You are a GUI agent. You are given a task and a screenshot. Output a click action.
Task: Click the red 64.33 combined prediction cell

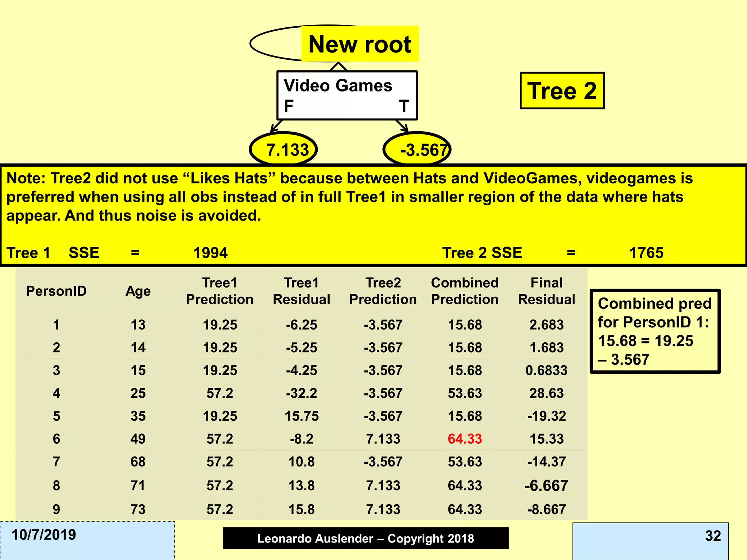click(465, 439)
